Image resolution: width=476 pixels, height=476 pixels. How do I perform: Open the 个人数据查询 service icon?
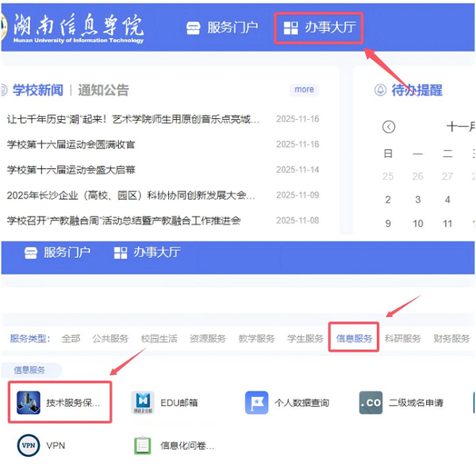256,402
